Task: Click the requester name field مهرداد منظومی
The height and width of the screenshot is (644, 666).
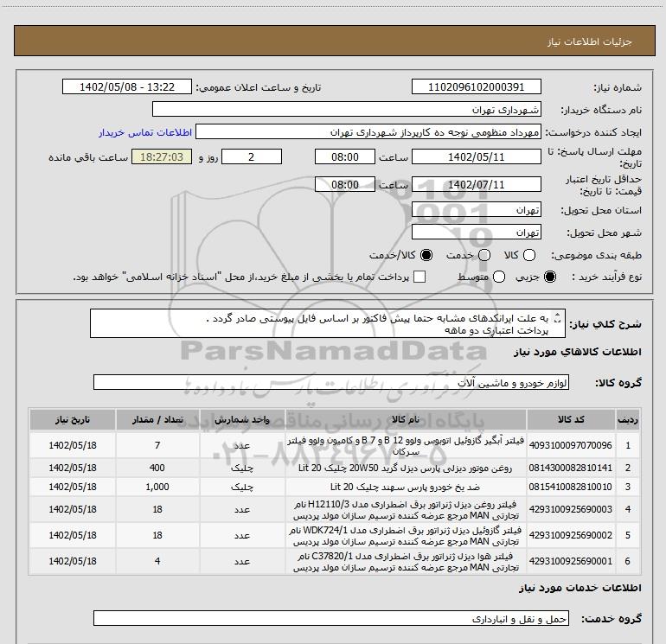Action: click(x=368, y=132)
